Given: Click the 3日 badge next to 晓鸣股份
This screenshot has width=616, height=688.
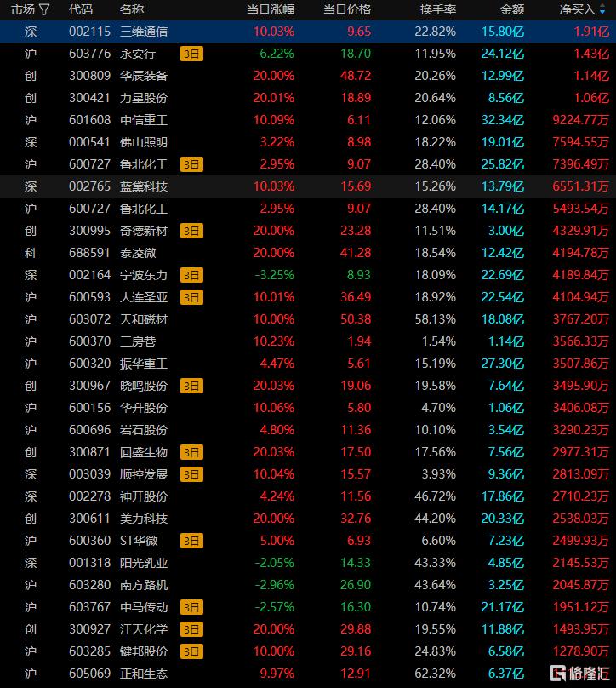Looking at the screenshot, I should point(191,386).
